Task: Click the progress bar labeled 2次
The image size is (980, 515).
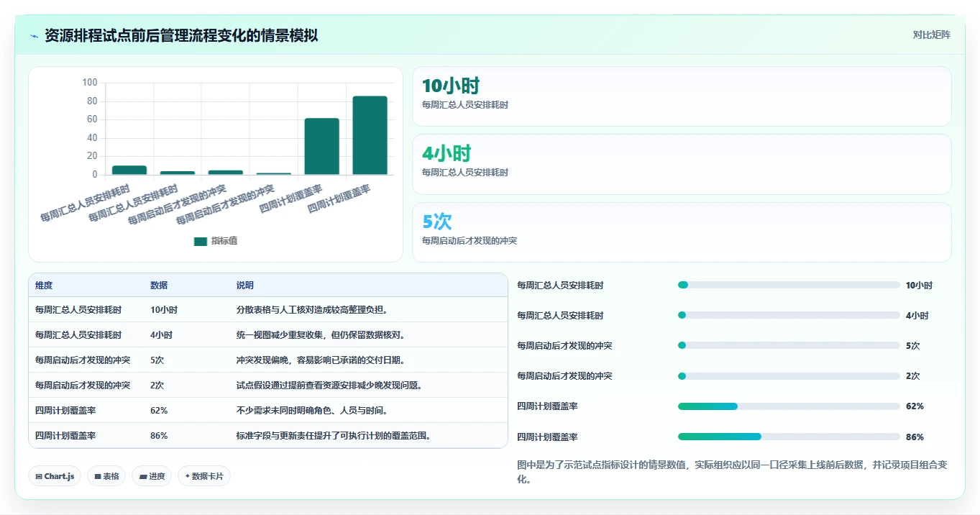Action: (x=789, y=376)
